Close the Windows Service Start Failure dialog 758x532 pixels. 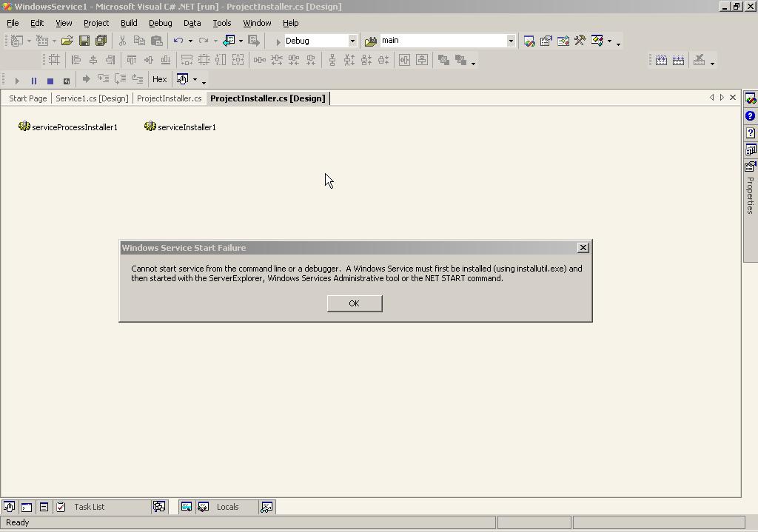pos(583,248)
